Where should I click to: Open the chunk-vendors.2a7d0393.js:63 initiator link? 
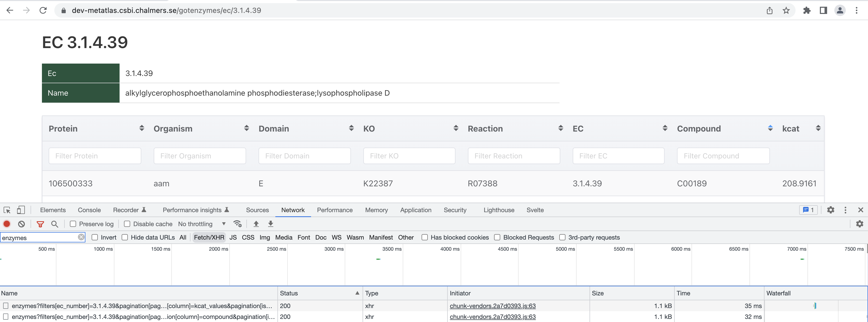coord(492,306)
